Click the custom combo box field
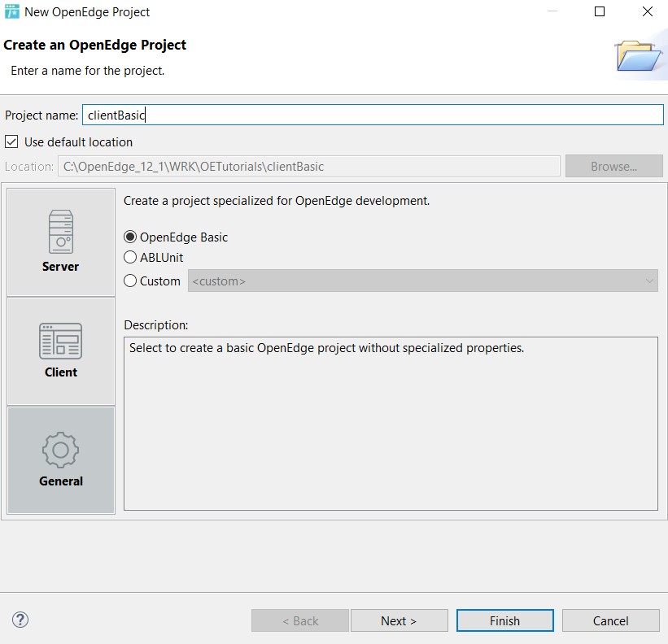 [x=422, y=281]
